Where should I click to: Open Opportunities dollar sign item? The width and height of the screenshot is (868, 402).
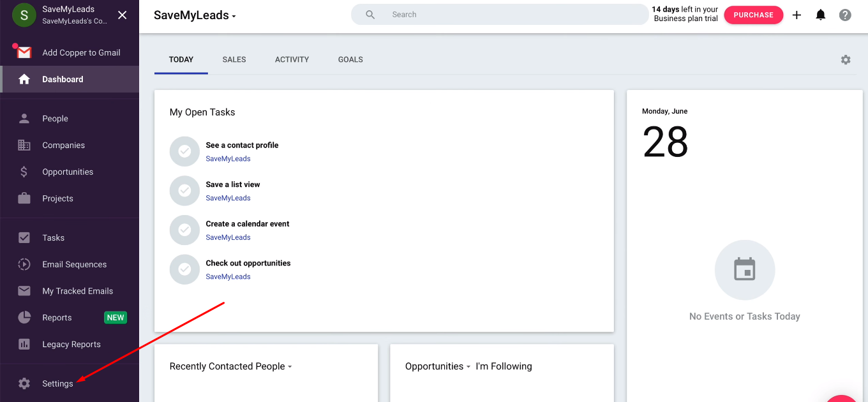(68, 172)
